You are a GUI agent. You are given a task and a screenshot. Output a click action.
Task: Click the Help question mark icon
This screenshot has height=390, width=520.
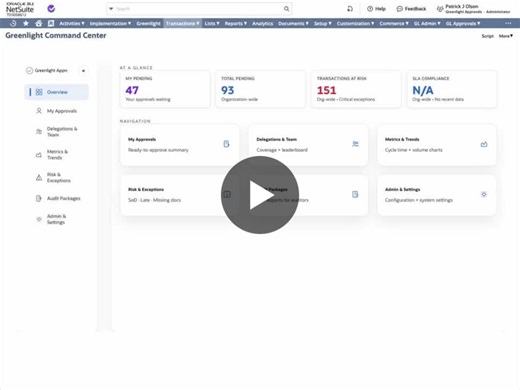(370, 9)
